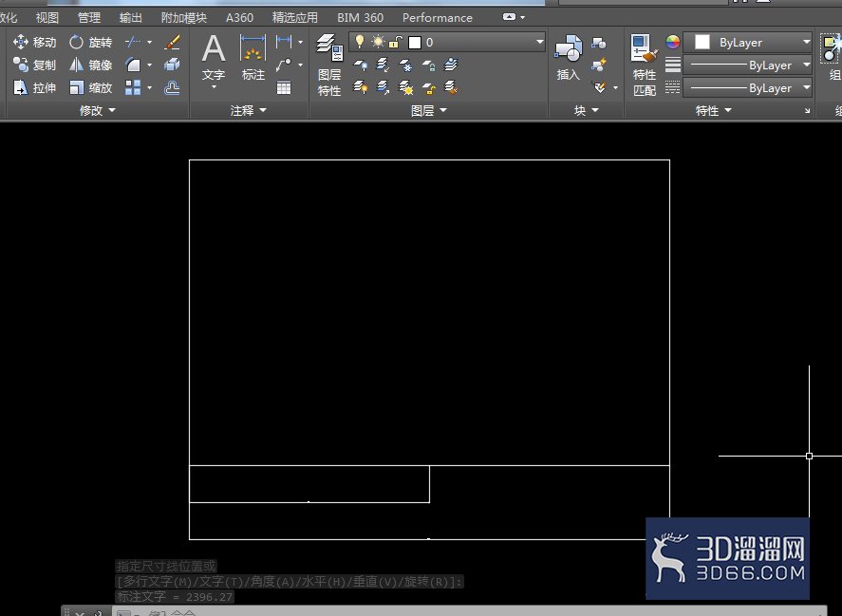The height and width of the screenshot is (616, 842).
Task: Select the Copy (复制) tool
Action: click(x=34, y=65)
